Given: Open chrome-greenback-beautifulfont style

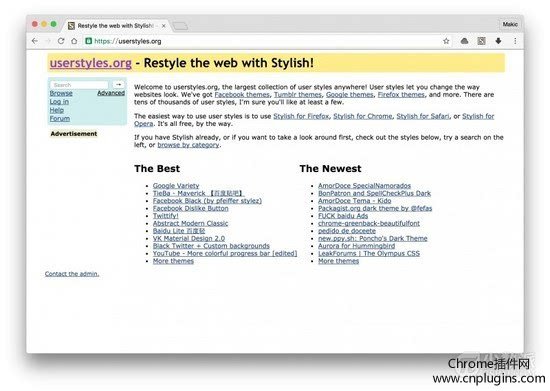Looking at the screenshot, I should coord(369,223).
